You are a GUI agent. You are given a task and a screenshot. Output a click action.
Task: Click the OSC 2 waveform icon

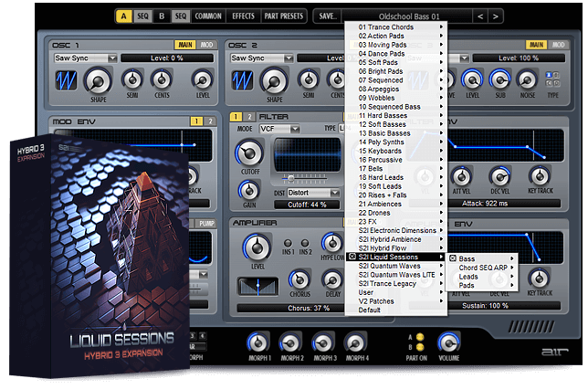click(x=242, y=80)
